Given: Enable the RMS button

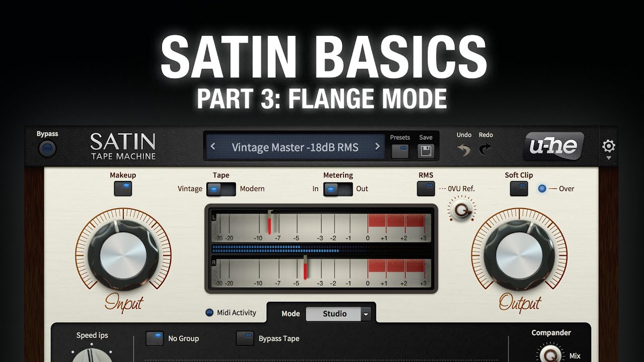Looking at the screenshot, I should tap(426, 189).
